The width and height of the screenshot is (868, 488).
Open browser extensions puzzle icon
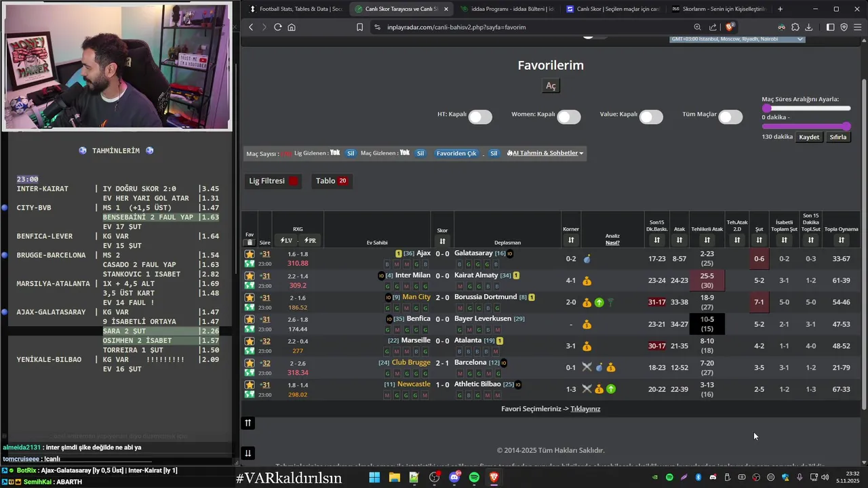tap(795, 27)
